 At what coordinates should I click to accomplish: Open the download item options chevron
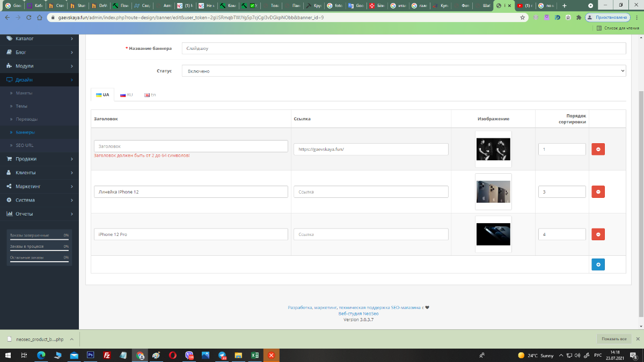(72, 339)
